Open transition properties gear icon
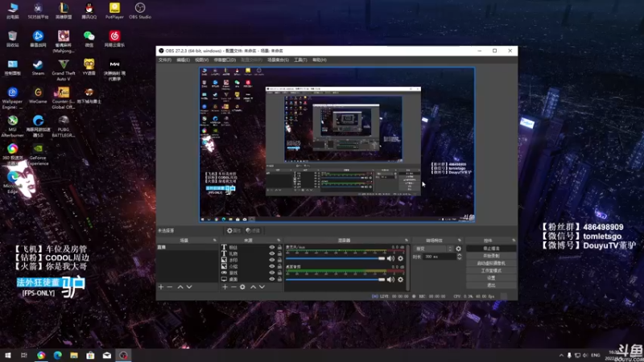644x362 pixels. [458, 249]
